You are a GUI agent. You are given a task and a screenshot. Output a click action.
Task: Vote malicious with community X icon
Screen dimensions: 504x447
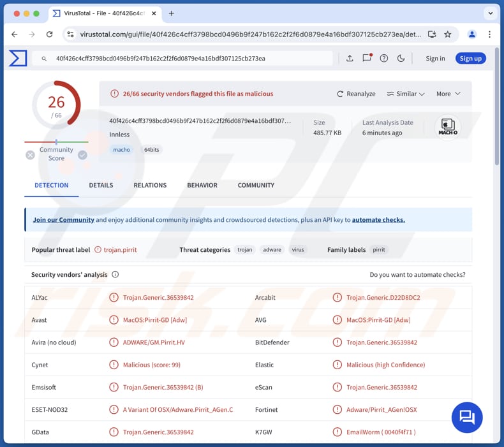coord(30,155)
